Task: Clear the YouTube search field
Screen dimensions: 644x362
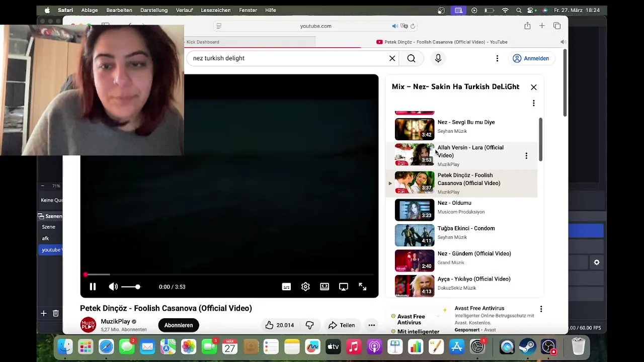Action: 392,58
